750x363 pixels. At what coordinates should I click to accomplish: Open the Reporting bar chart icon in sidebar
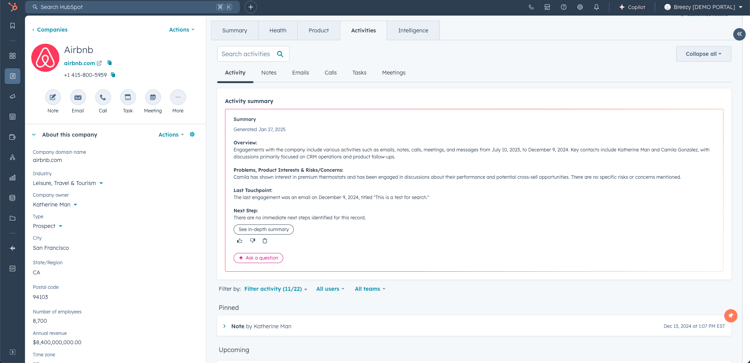point(12,178)
